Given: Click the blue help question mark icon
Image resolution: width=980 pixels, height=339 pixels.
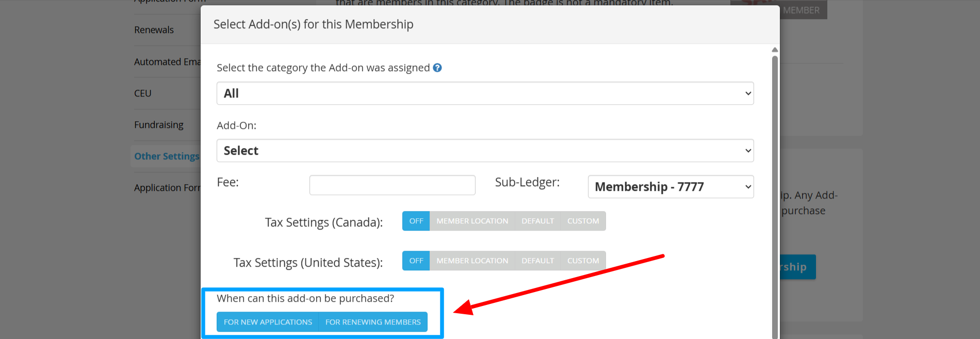Looking at the screenshot, I should [x=437, y=68].
